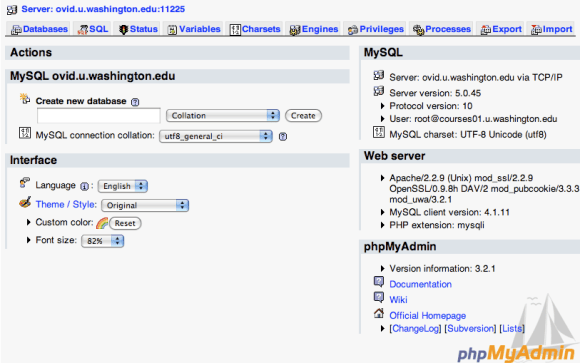
Task: Click the Create database button
Action: [303, 116]
